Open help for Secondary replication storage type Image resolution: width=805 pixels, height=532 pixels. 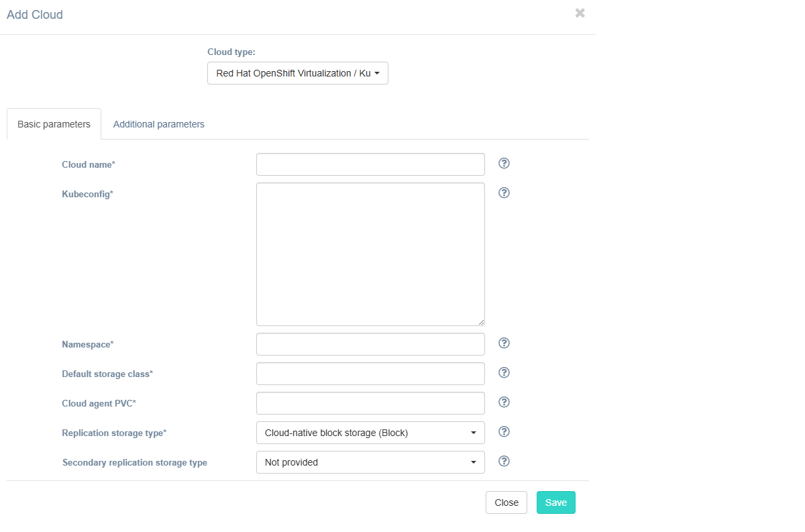[x=504, y=462]
